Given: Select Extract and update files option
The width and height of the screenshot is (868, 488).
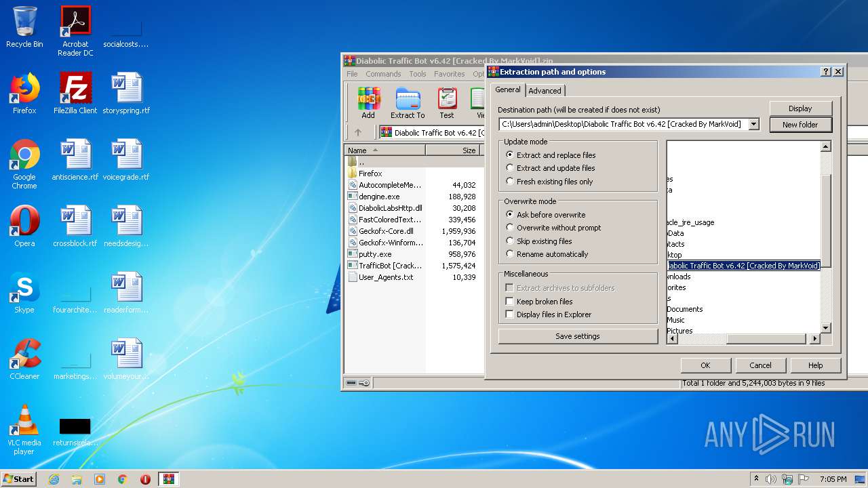Looking at the screenshot, I should pyautogui.click(x=550, y=168).
